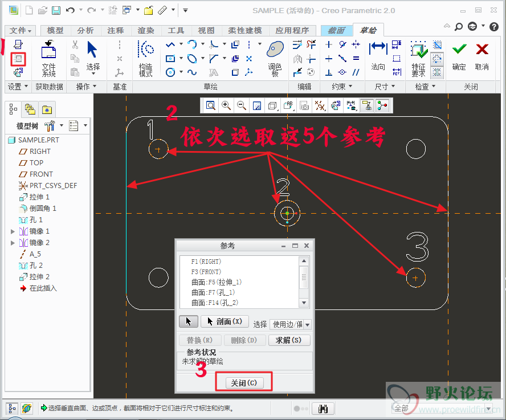
Task: Click Undo in quick access toolbar
Action: pos(70,11)
